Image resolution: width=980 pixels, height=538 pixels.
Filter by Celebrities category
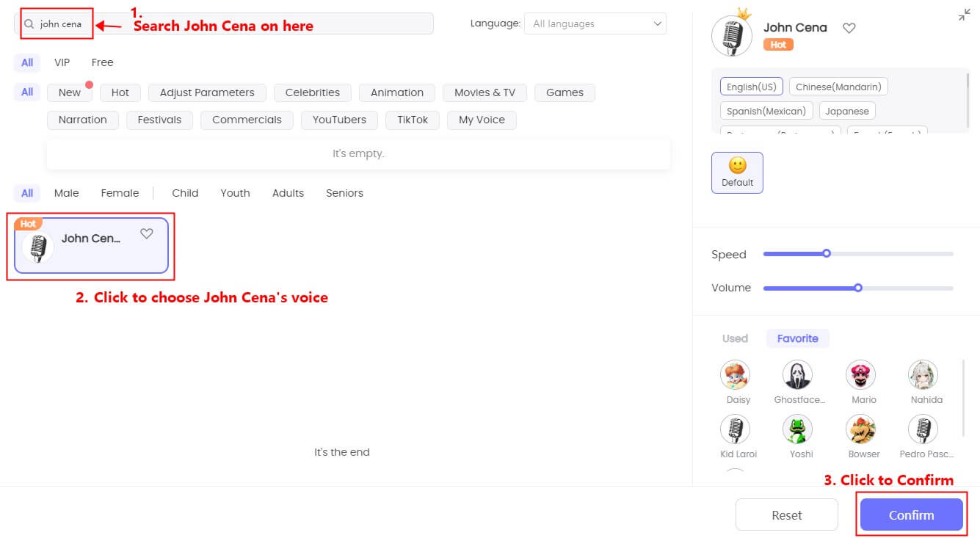point(313,92)
